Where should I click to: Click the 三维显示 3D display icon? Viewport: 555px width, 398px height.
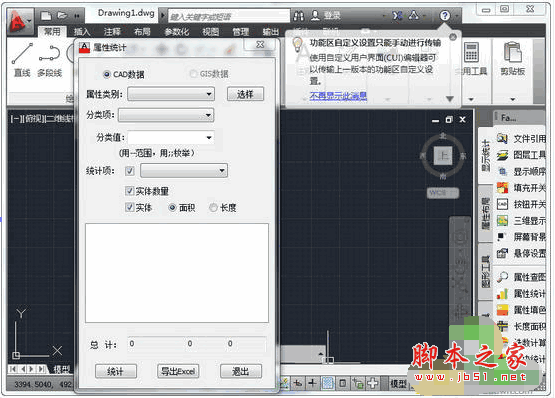pos(502,221)
